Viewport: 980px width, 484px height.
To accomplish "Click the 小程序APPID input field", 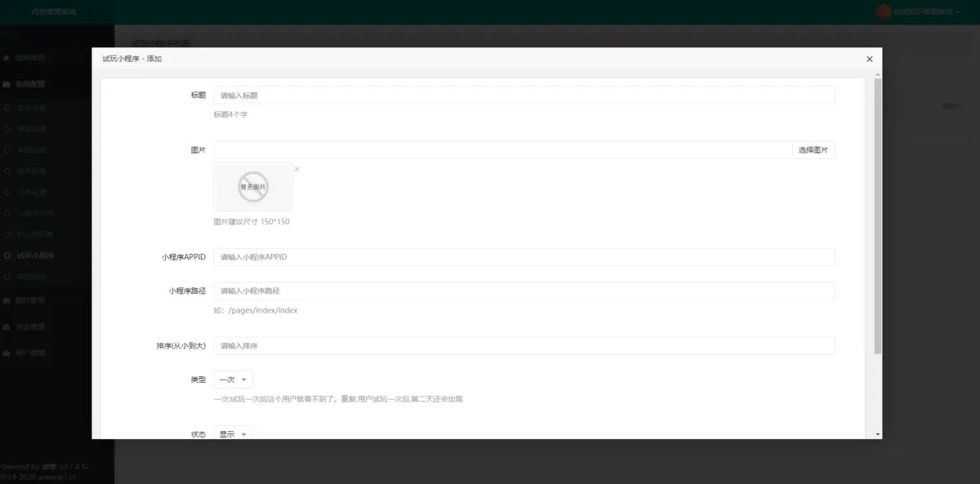I will pos(524,257).
